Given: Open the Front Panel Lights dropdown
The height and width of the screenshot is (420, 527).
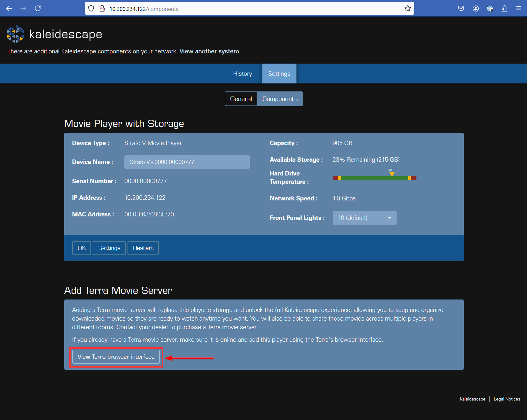Looking at the screenshot, I should pos(364,218).
